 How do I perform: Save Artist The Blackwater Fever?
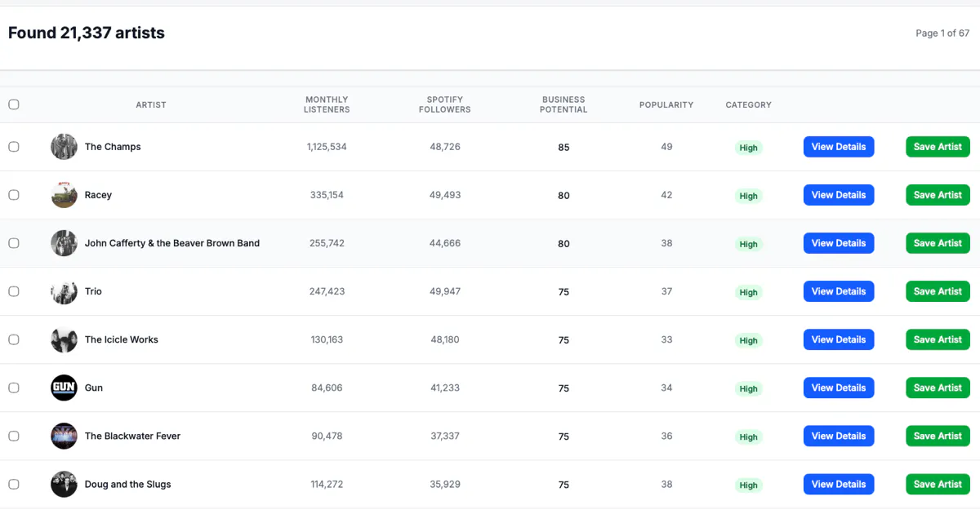click(938, 436)
